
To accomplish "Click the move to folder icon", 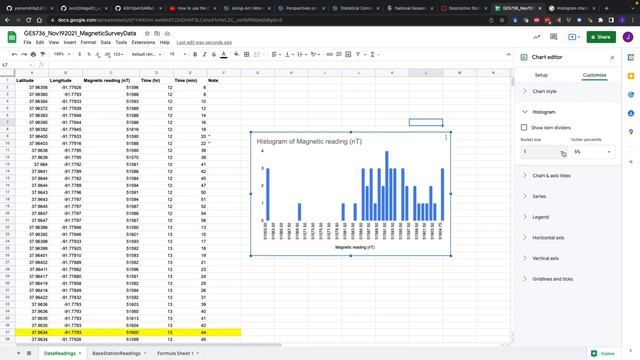I will click(x=157, y=33).
